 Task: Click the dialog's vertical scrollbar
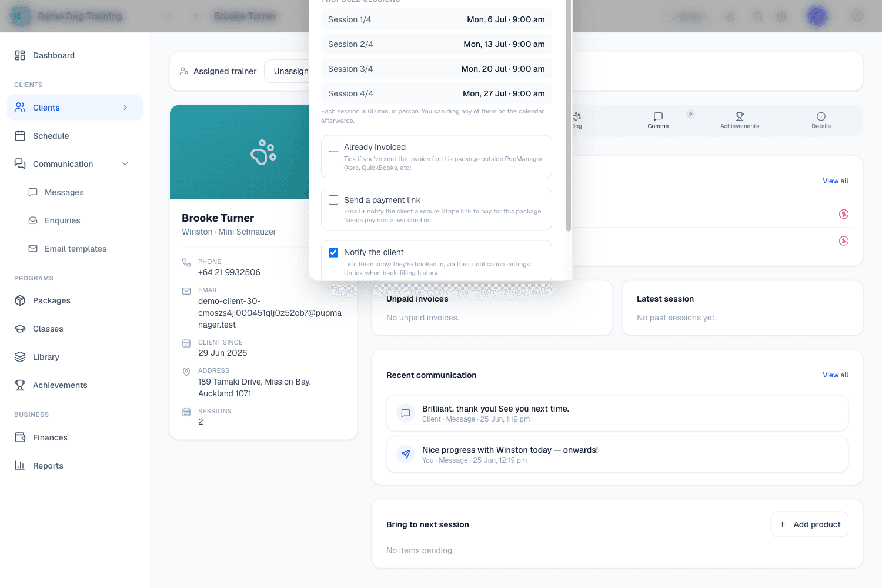568,116
